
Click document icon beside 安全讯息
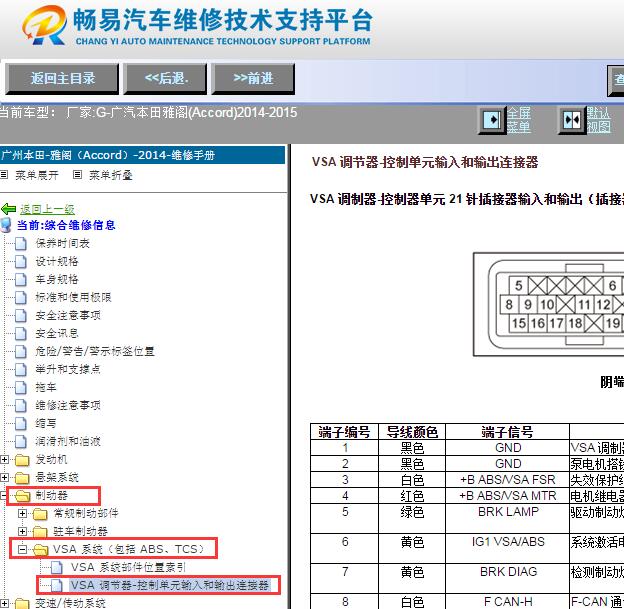coord(21,333)
